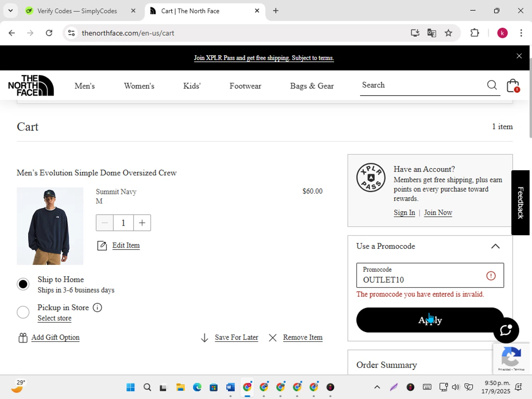Open File Explorer from taskbar

(181, 387)
